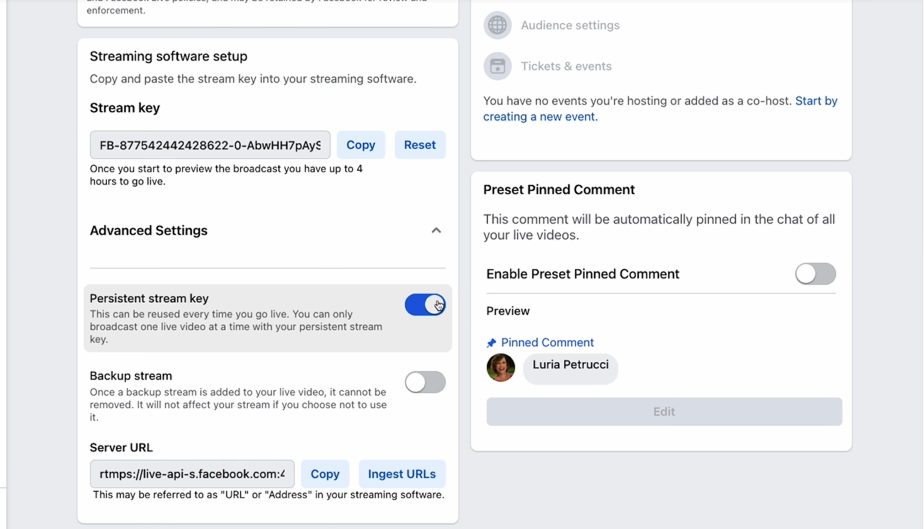Enable the Backup stream toggle

[425, 382]
